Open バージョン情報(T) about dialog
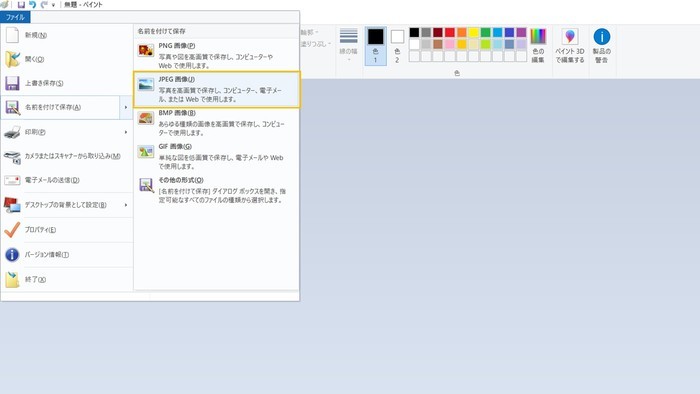The width and height of the screenshot is (700, 394). (x=67, y=254)
